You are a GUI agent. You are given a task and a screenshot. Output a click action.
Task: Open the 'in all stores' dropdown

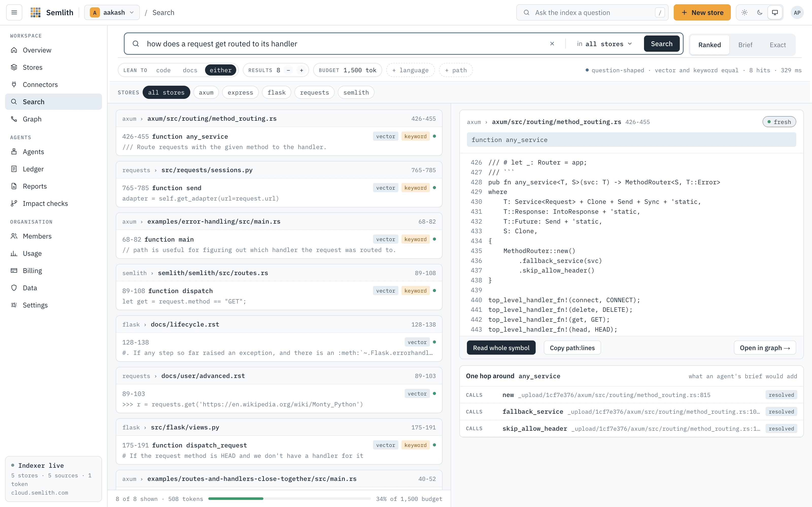(x=604, y=44)
